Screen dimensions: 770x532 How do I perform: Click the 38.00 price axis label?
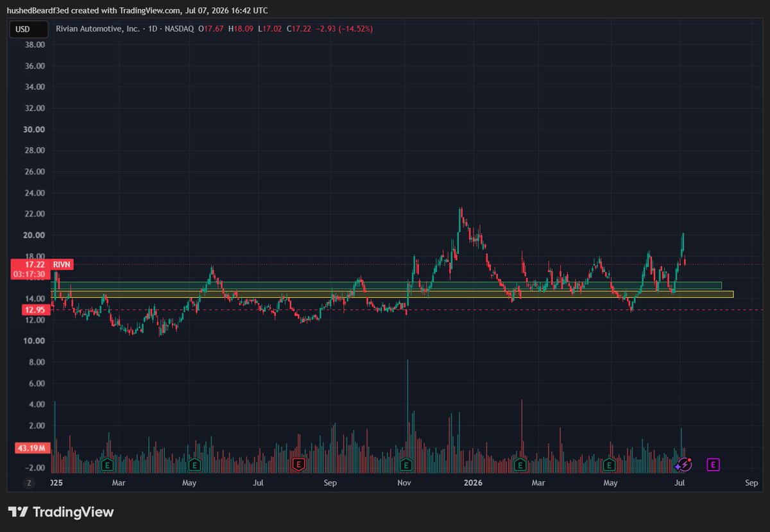click(x=35, y=45)
